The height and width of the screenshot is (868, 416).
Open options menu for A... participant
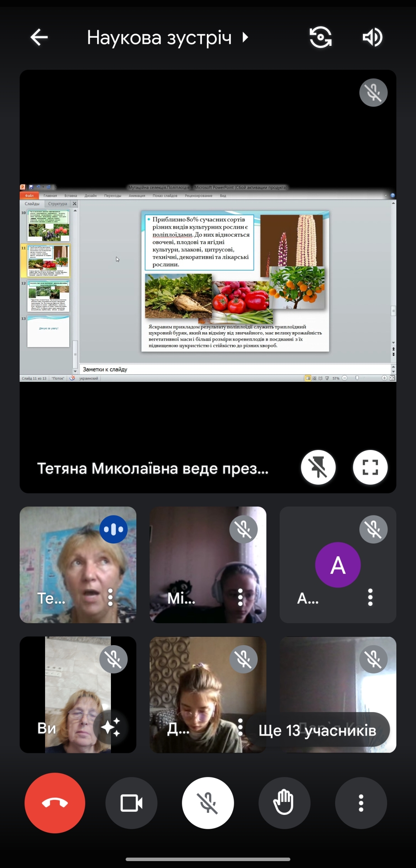[370, 597]
